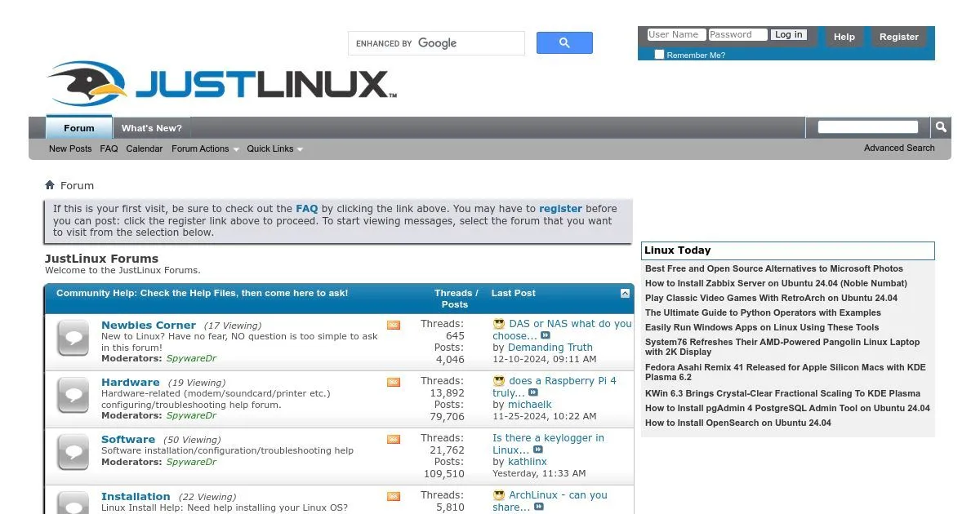Go to last post in ArchLinux thread

(x=539, y=507)
